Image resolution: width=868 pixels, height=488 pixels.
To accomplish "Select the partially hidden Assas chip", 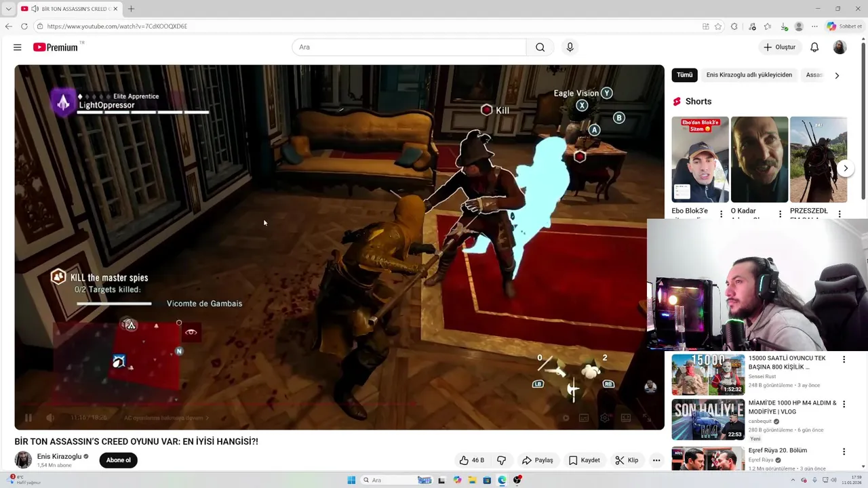I will click(x=814, y=75).
